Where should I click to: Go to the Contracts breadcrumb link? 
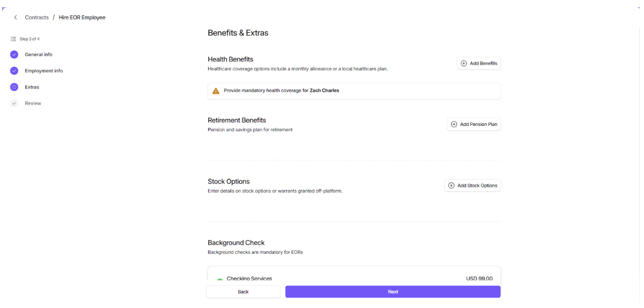coord(37,17)
